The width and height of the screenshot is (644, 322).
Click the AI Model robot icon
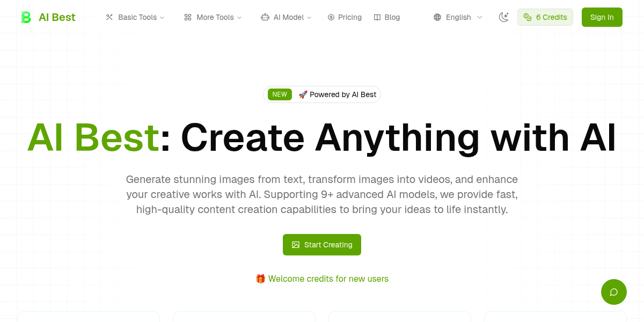click(x=265, y=17)
